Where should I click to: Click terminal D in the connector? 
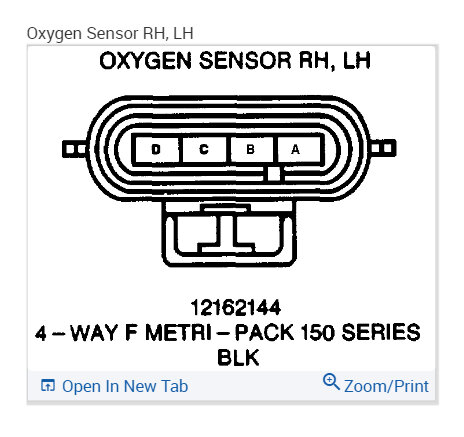click(x=156, y=149)
